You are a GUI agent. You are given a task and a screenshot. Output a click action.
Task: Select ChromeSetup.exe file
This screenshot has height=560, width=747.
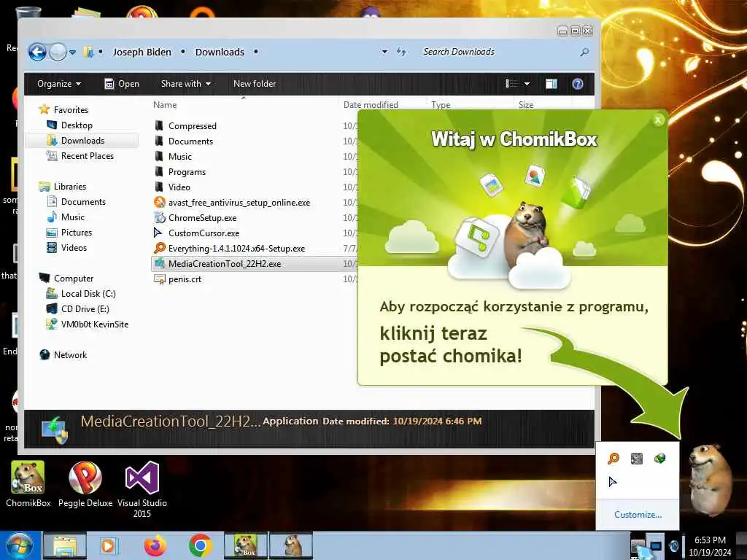tap(196, 218)
